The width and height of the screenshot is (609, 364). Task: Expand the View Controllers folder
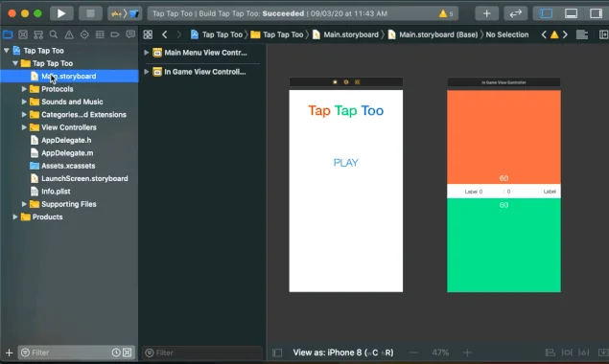24,127
